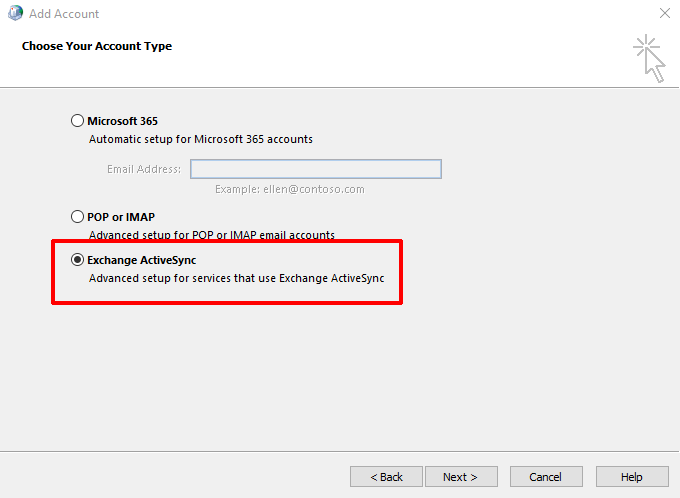Click 'Automatic setup for Microsoft 365 accounts' text
This screenshot has width=680, height=498.
(x=201, y=139)
